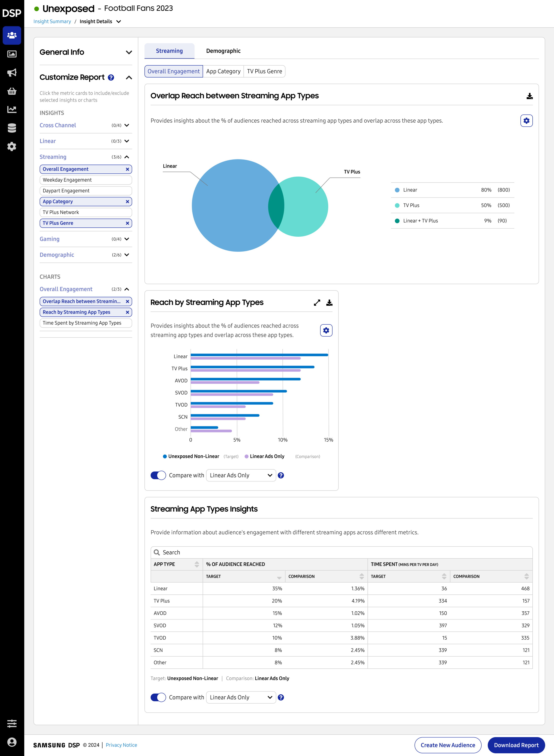554x756 pixels.
Task: Click the TV Plus teal legend swatch
Action: 397,205
